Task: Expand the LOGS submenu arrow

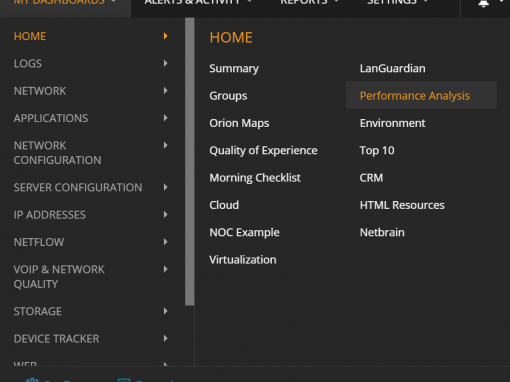Action: click(x=165, y=63)
